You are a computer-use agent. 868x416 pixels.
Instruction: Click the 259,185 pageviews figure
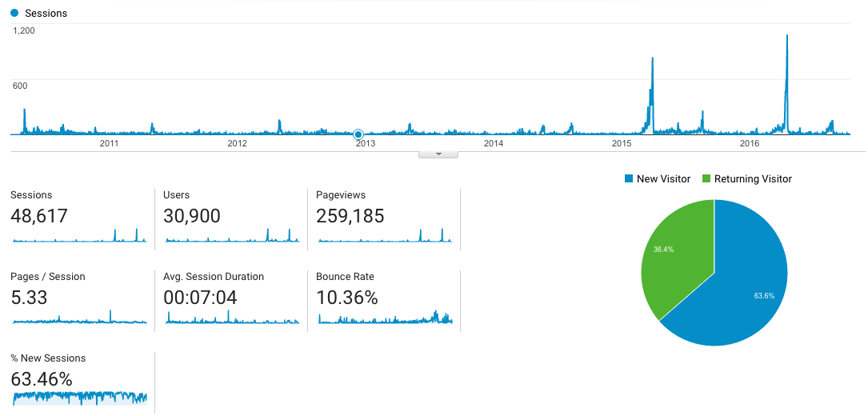350,216
